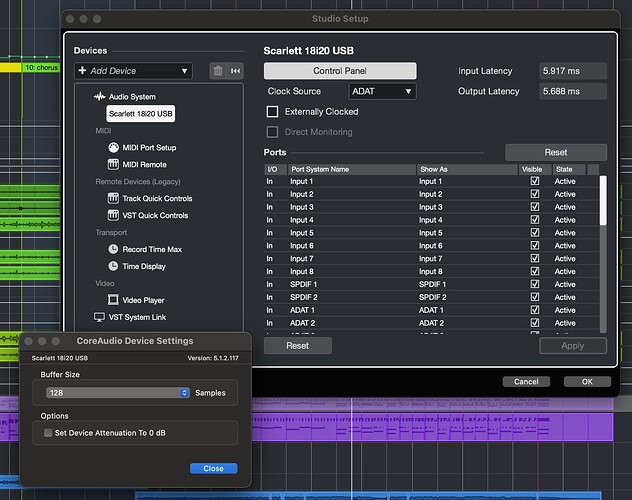
Task: Uncheck Visible for Input 8
Action: tap(535, 272)
